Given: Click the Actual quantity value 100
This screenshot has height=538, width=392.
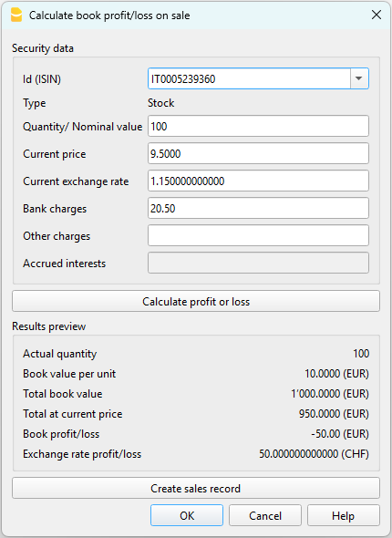Looking at the screenshot, I should point(361,354).
